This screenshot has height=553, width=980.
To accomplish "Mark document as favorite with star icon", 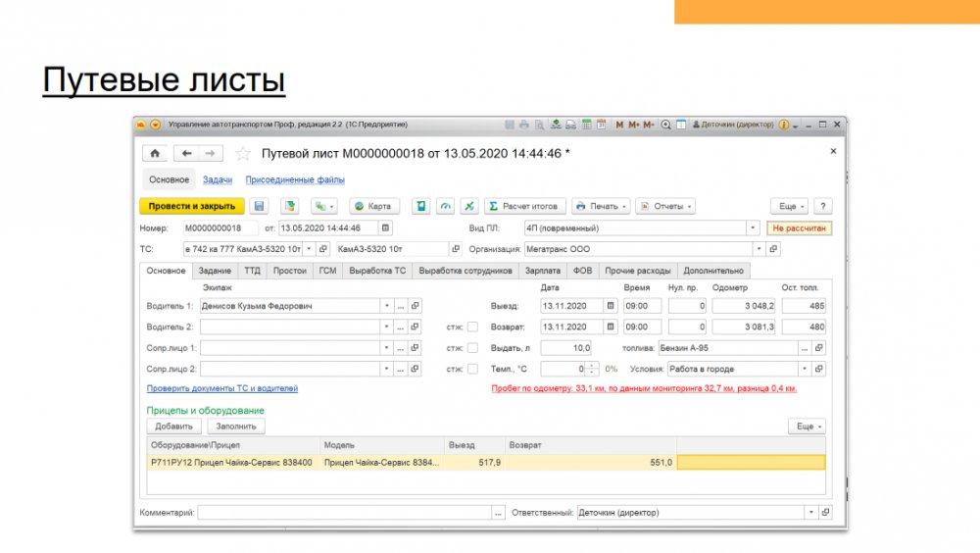I will click(x=243, y=154).
